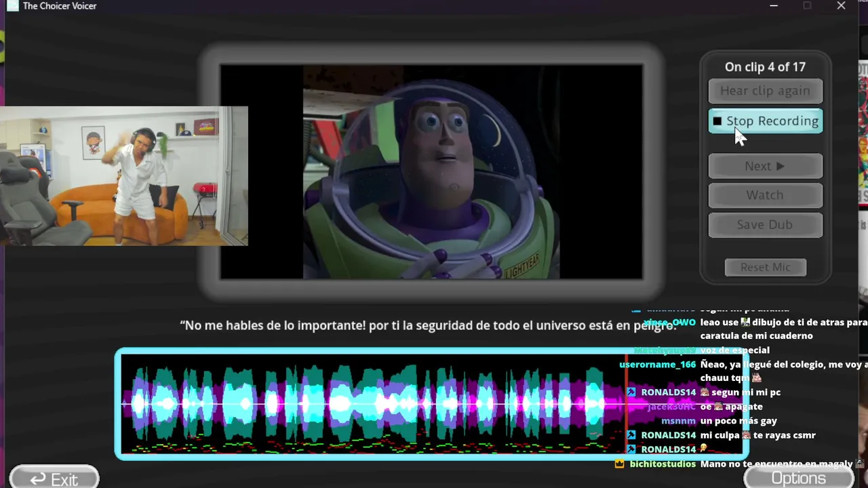Click the Buzz Lightyear video clip preview
Screen dimensions: 868x488
click(x=431, y=171)
